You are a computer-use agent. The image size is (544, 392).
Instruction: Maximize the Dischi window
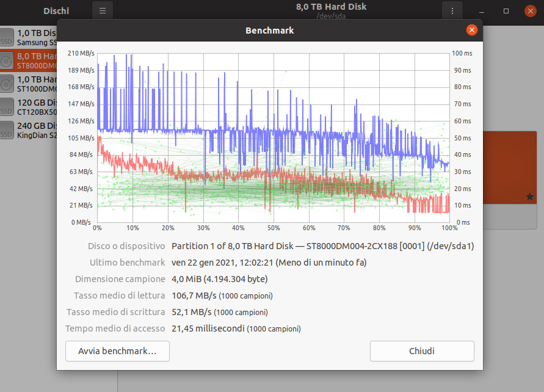point(506,11)
